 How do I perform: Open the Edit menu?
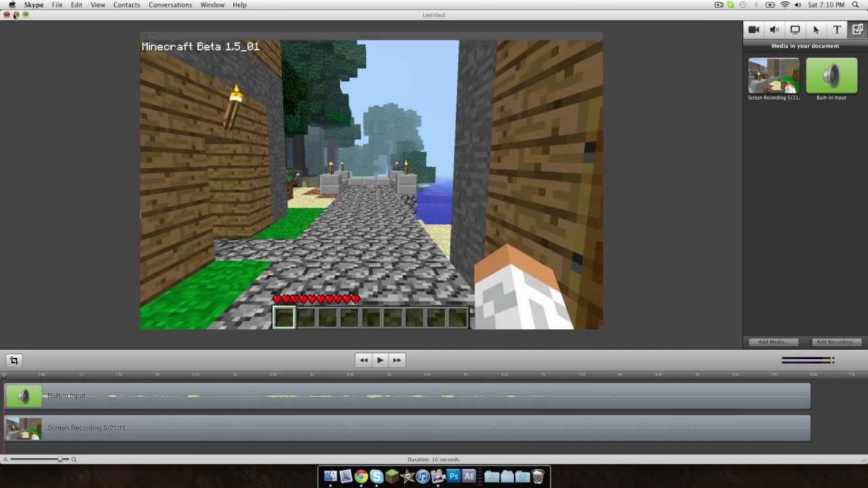[x=77, y=5]
